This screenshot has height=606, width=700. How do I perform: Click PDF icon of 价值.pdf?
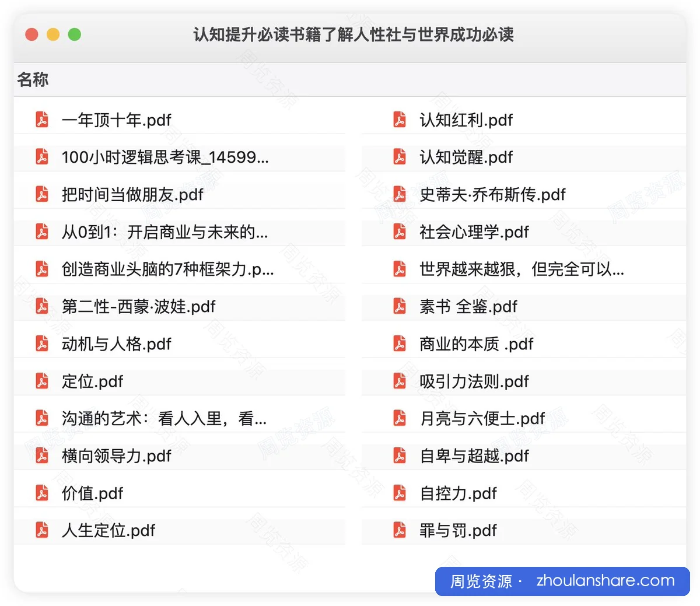(x=42, y=493)
